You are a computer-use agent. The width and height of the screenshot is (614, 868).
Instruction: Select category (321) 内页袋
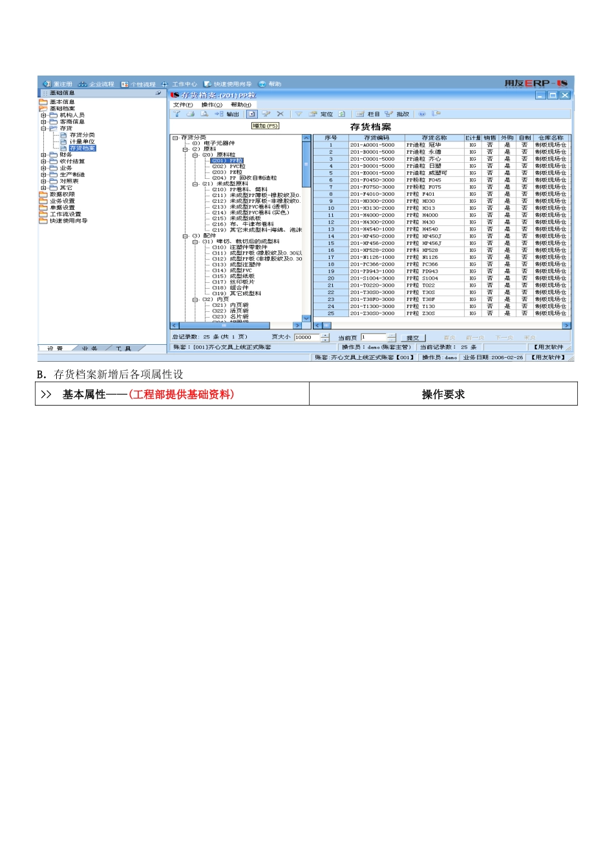point(230,305)
